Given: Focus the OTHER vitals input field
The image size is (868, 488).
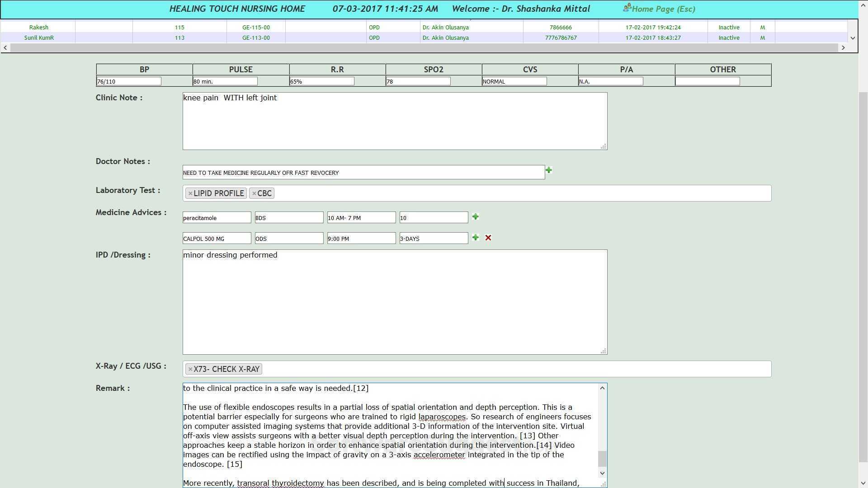Looking at the screenshot, I should pyautogui.click(x=707, y=81).
